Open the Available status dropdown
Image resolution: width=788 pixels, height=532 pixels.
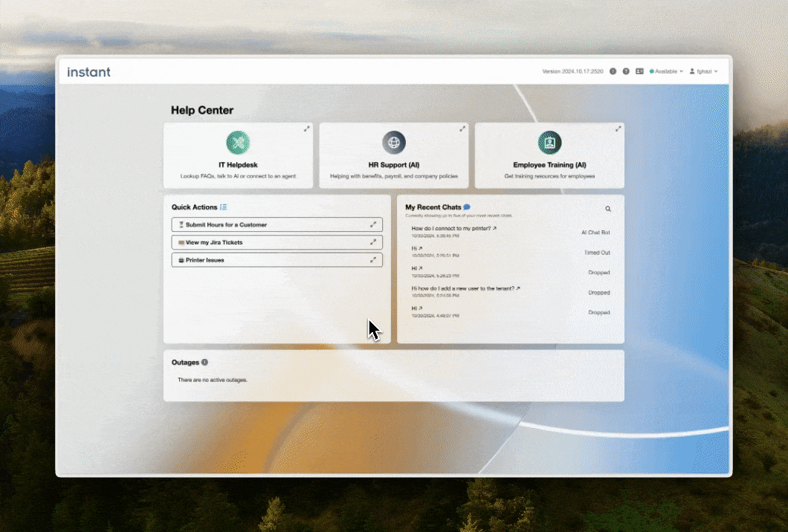666,71
